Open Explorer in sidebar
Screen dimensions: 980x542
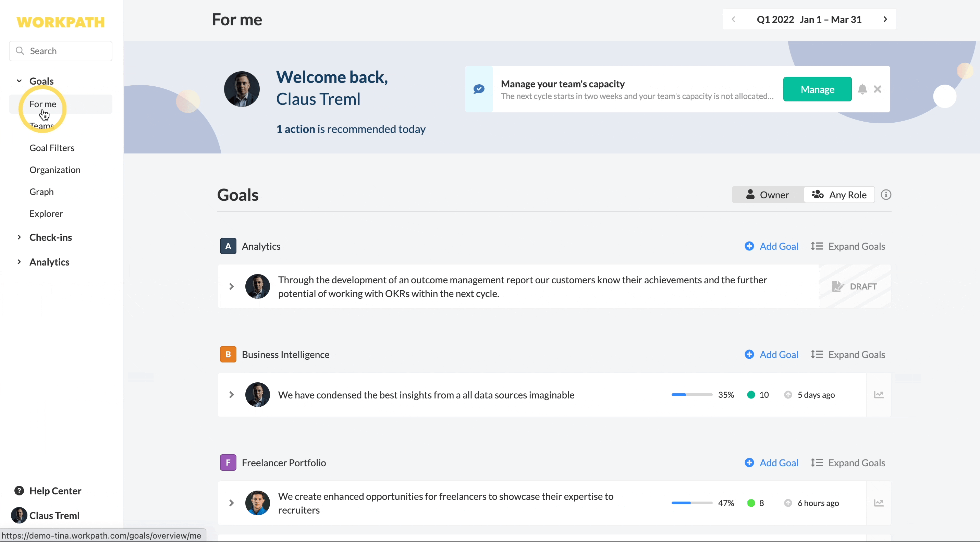[x=46, y=213]
